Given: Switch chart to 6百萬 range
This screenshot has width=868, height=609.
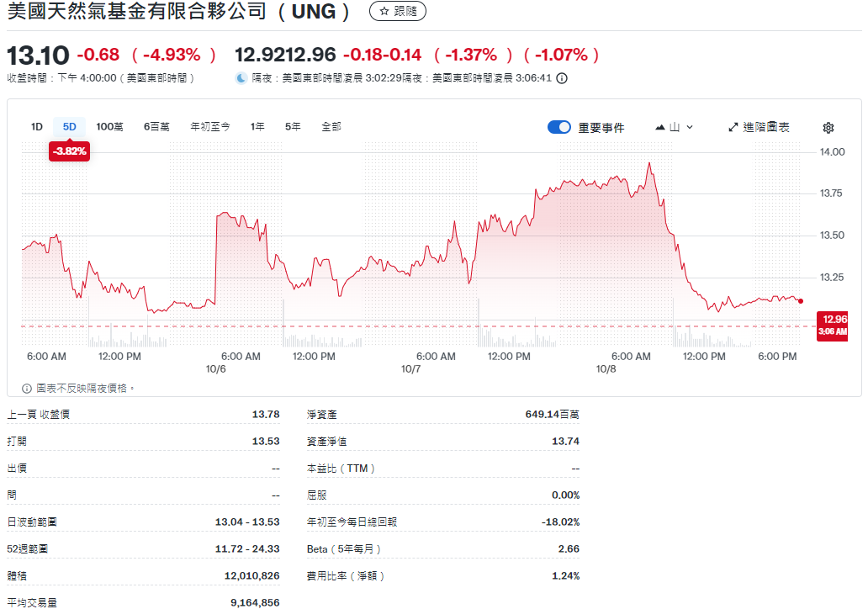Looking at the screenshot, I should click(x=156, y=127).
